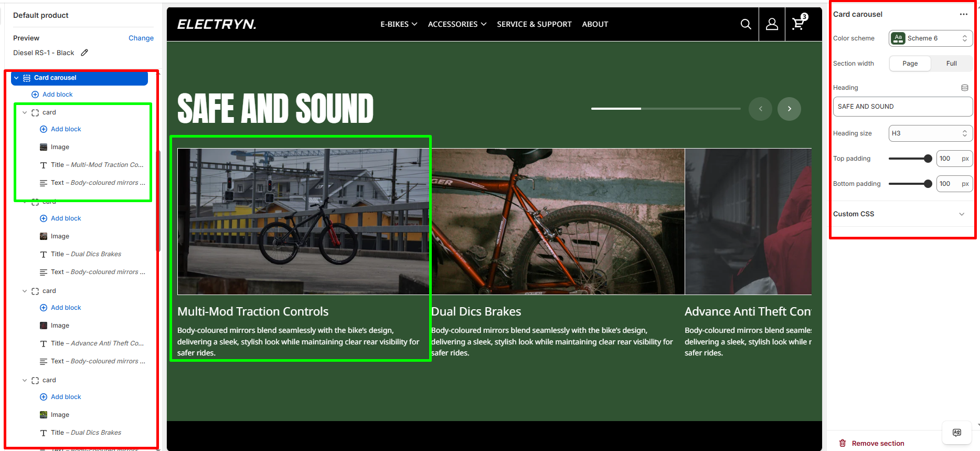Click the Change preview link
The width and height of the screenshot is (980, 451).
click(x=141, y=38)
